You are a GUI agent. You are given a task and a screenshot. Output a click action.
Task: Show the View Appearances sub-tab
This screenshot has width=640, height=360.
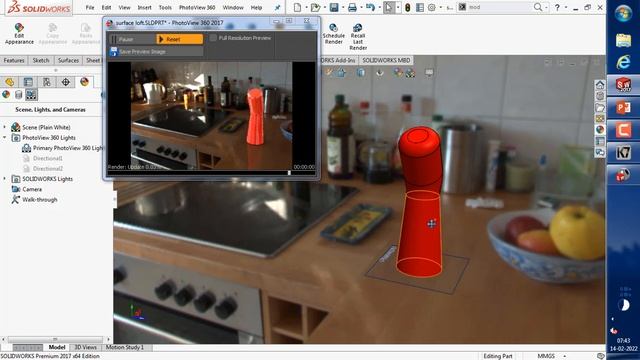tap(6, 95)
